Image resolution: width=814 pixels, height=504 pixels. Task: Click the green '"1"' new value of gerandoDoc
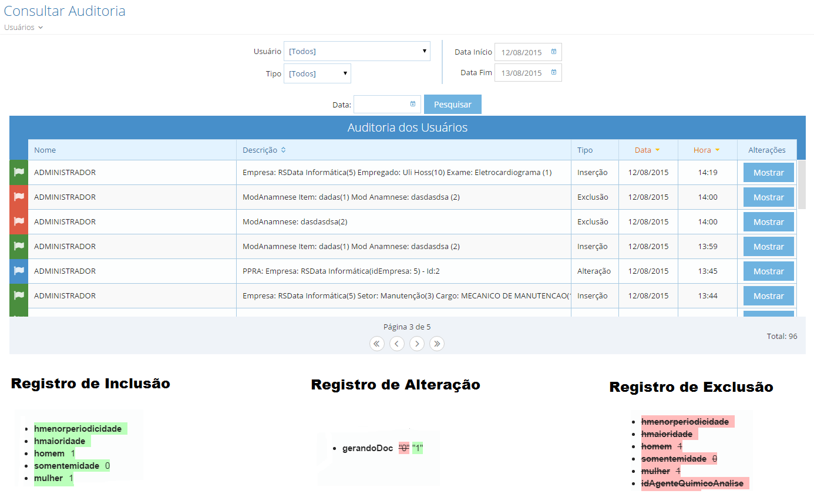(418, 448)
